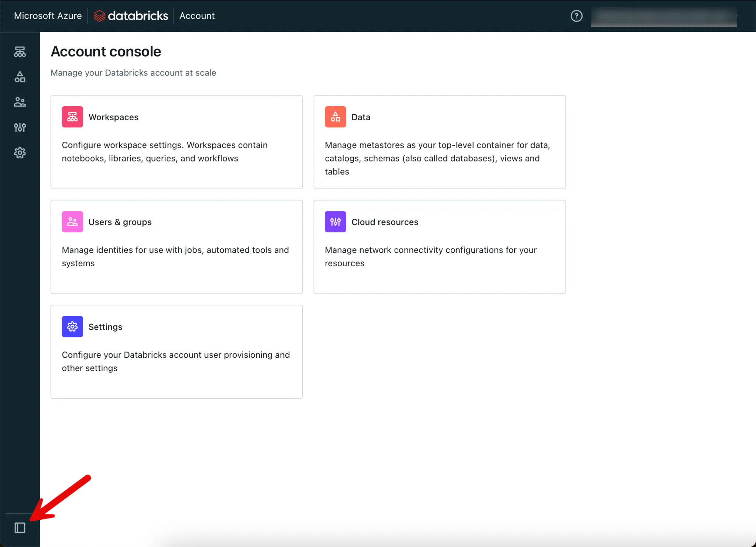The image size is (756, 547).
Task: Click the databricks logo in header
Action: click(131, 16)
